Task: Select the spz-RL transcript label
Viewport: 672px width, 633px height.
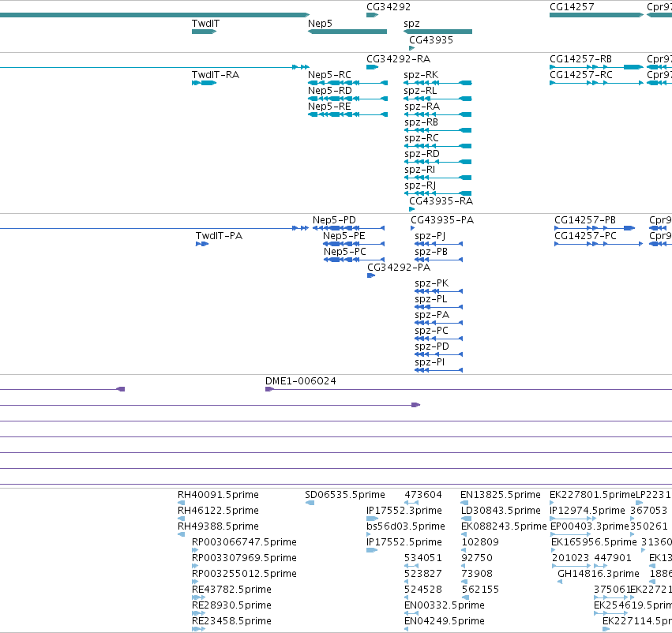Action: click(420, 91)
